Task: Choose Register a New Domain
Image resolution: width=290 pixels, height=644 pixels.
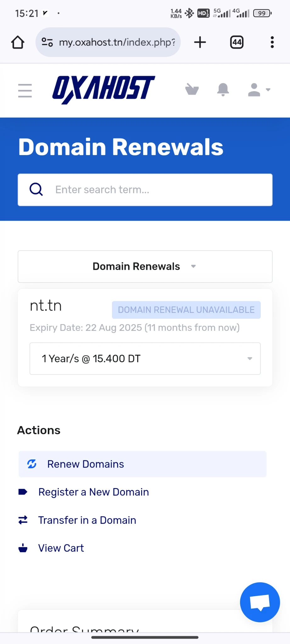Action: coord(93,492)
